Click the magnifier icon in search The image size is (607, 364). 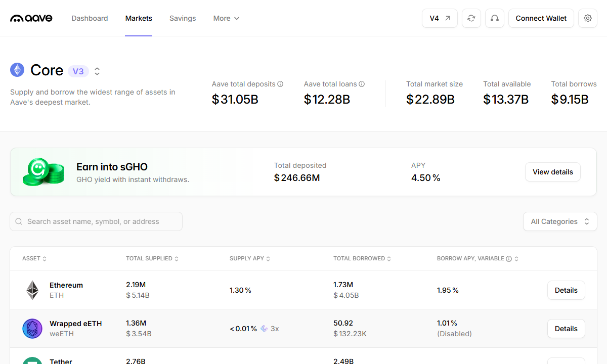coord(19,221)
